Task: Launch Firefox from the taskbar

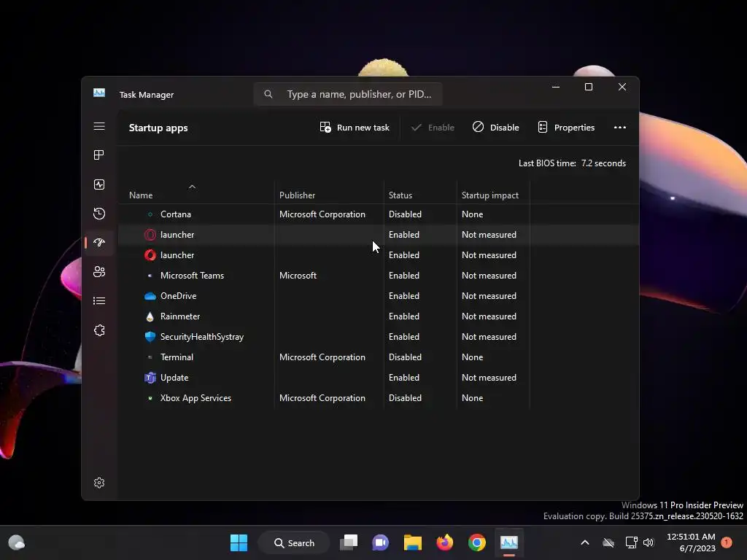Action: pyautogui.click(x=445, y=542)
